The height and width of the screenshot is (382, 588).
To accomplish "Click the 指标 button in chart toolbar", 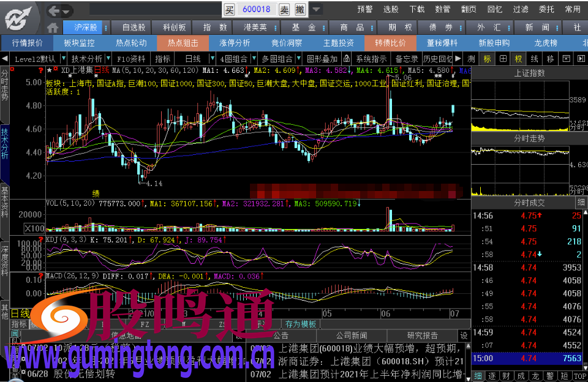I will tap(163, 59).
